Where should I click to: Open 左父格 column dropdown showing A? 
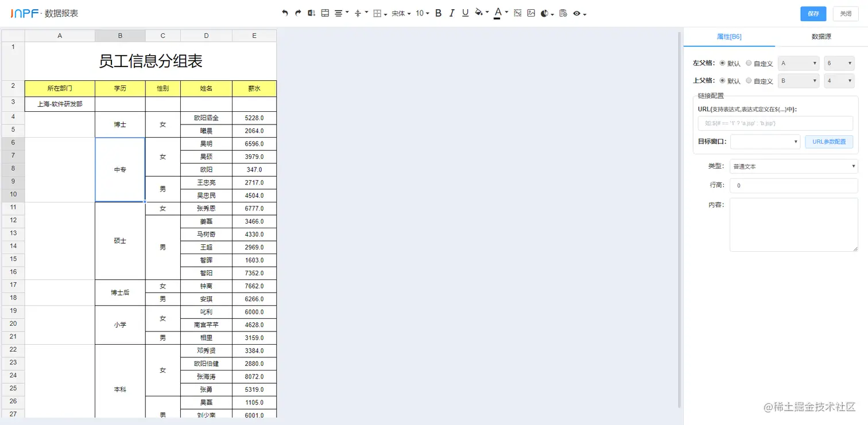[x=799, y=64]
